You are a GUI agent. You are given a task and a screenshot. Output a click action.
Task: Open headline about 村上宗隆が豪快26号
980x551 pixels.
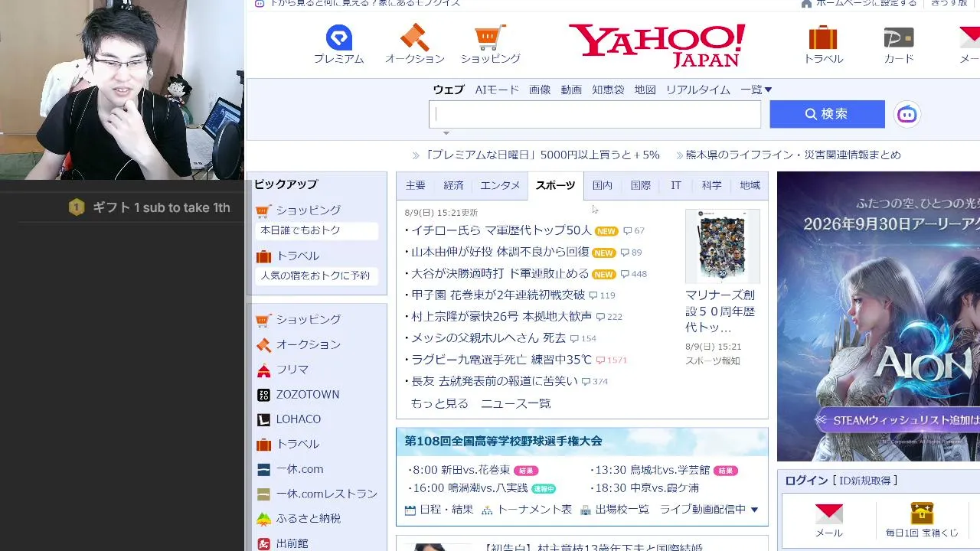pyautogui.click(x=501, y=316)
